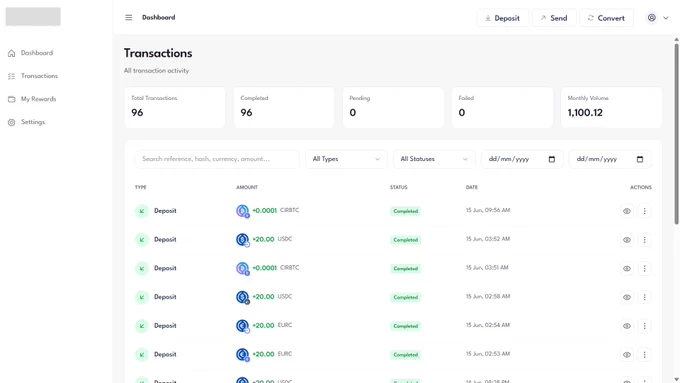Click calendar icon in second date field
The height and width of the screenshot is (383, 680).
pos(640,159)
